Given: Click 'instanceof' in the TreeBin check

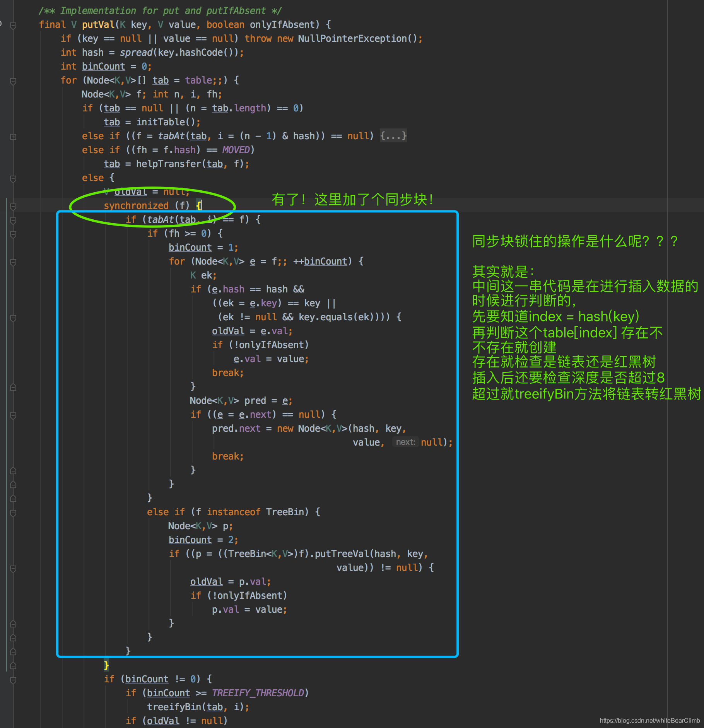Looking at the screenshot, I should point(234,512).
